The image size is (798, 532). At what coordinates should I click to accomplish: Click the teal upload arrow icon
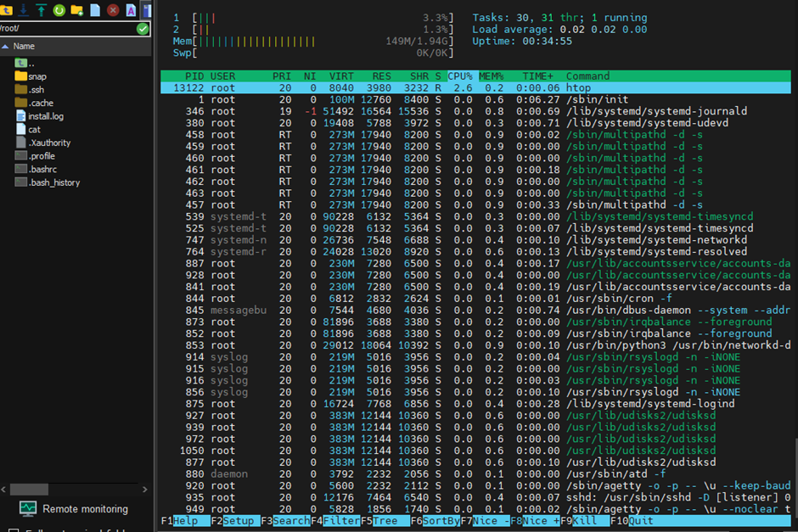click(x=42, y=9)
